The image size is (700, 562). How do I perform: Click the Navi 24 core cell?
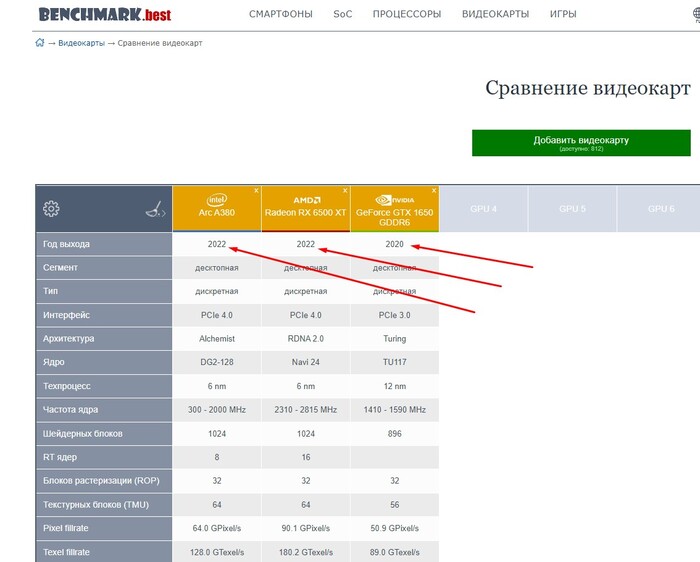coord(306,362)
